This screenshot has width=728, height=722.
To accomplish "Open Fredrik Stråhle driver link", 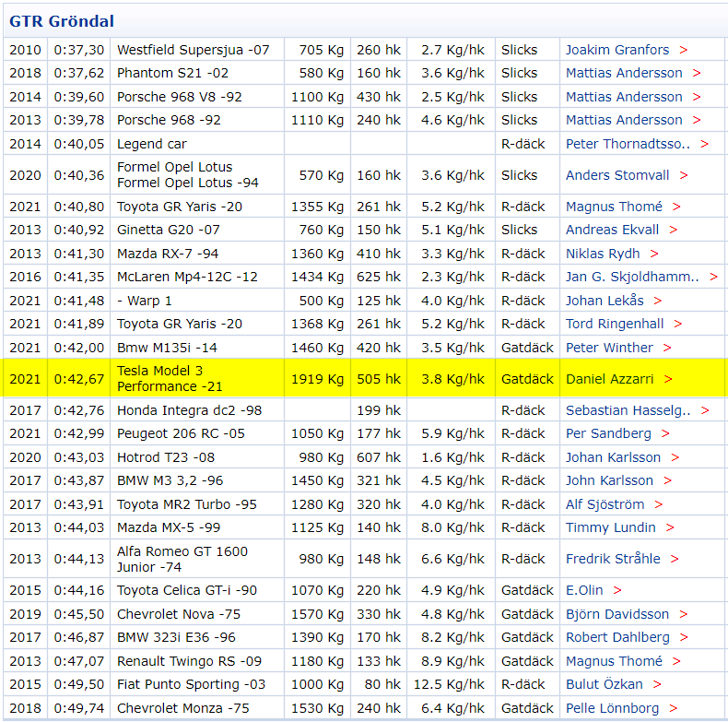I will click(x=613, y=559).
